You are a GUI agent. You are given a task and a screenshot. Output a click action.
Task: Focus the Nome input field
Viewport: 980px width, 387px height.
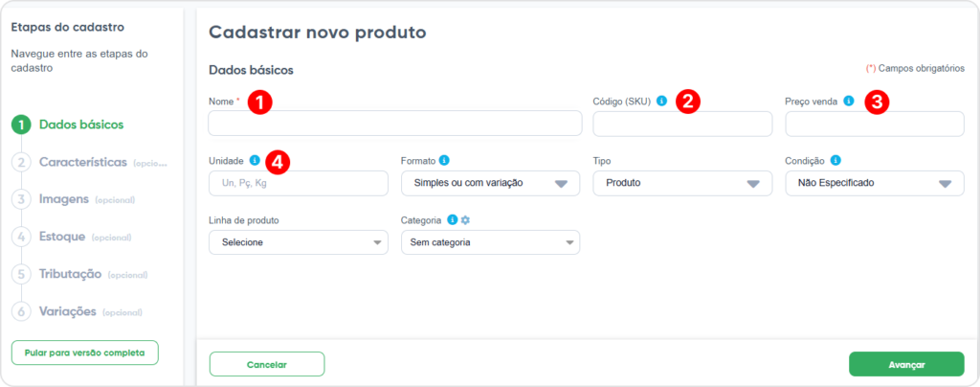(394, 124)
